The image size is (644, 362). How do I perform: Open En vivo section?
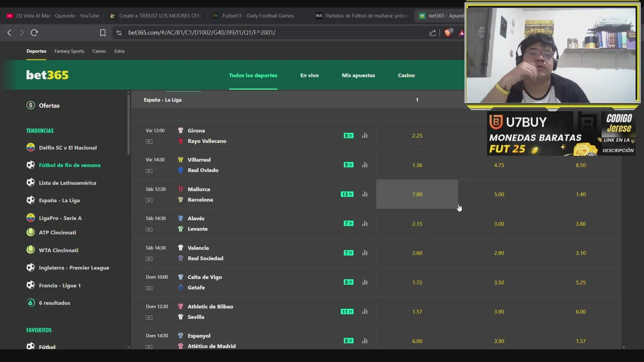pos(309,75)
